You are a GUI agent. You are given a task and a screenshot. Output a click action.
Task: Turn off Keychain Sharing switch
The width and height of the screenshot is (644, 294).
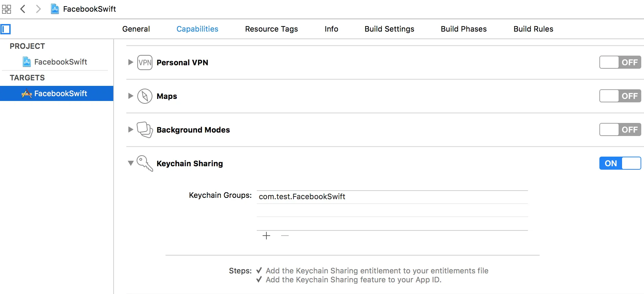[x=620, y=163]
